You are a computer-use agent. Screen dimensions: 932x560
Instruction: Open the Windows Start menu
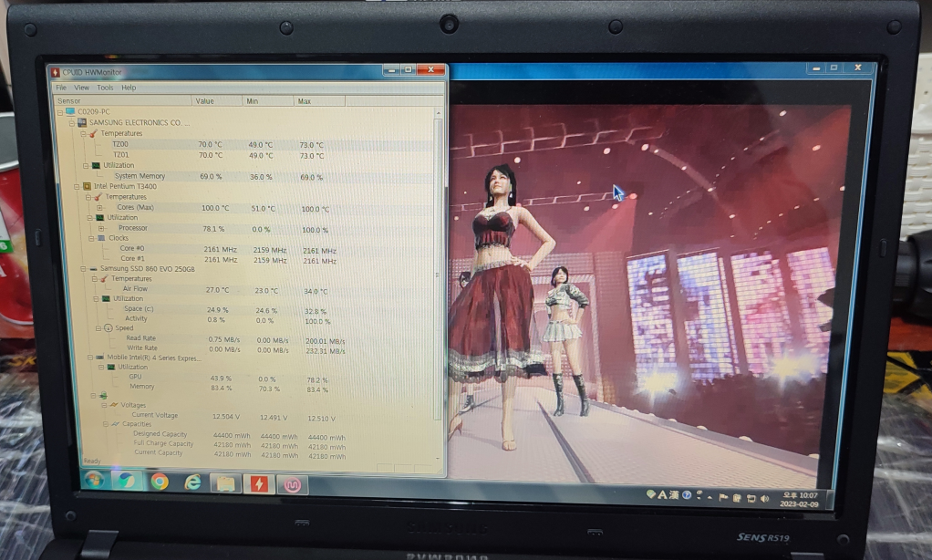tap(94, 480)
